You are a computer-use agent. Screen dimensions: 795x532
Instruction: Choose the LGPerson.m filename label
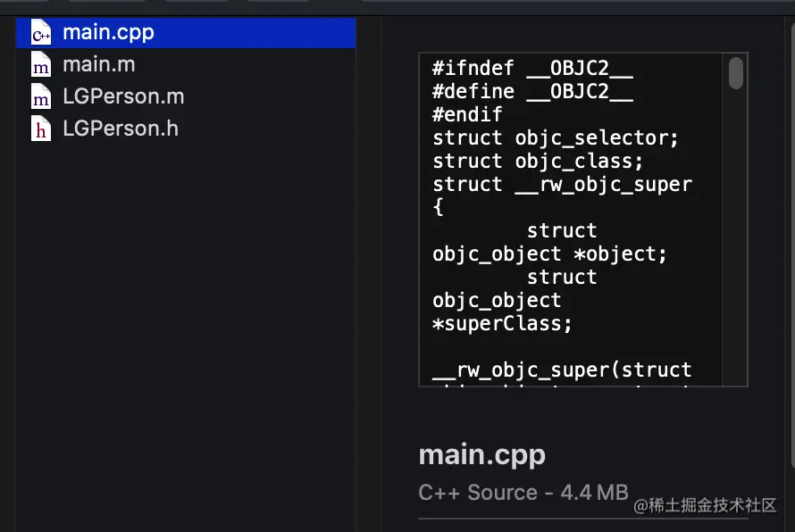(x=123, y=97)
